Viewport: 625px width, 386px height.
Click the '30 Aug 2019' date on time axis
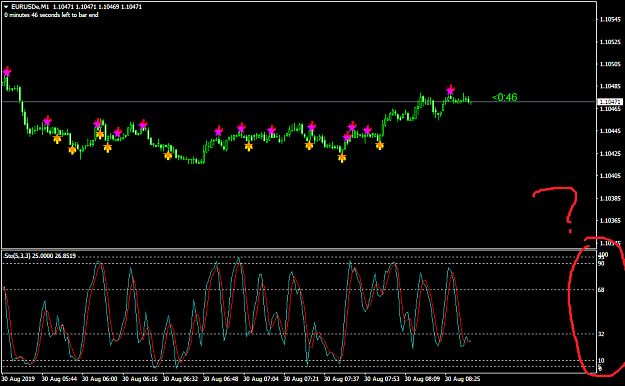click(19, 379)
